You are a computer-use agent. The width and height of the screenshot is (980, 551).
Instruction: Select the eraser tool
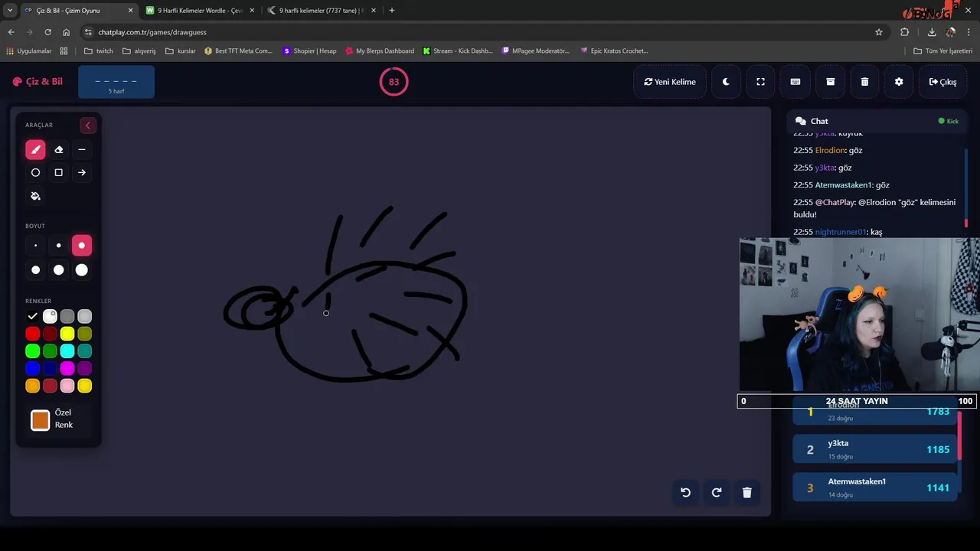(58, 150)
